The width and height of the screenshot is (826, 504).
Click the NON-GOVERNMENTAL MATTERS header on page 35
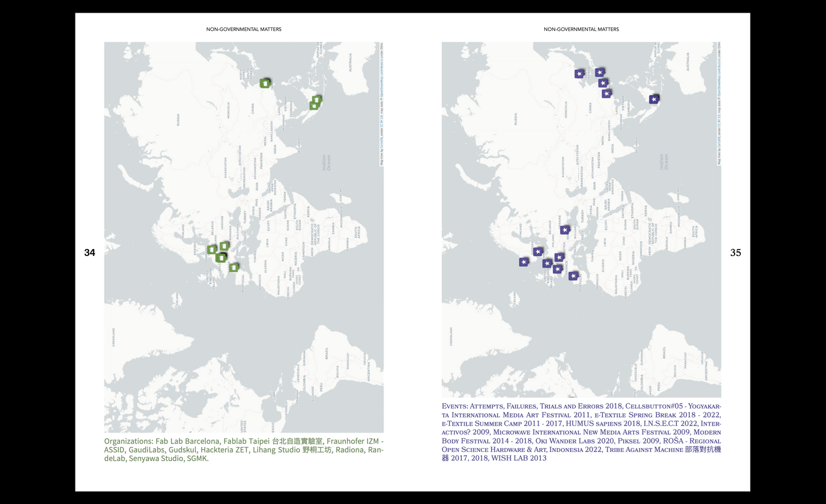pos(581,29)
